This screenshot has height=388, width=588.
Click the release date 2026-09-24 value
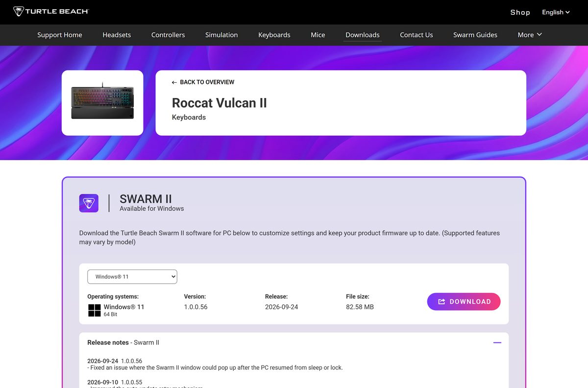[x=282, y=307]
